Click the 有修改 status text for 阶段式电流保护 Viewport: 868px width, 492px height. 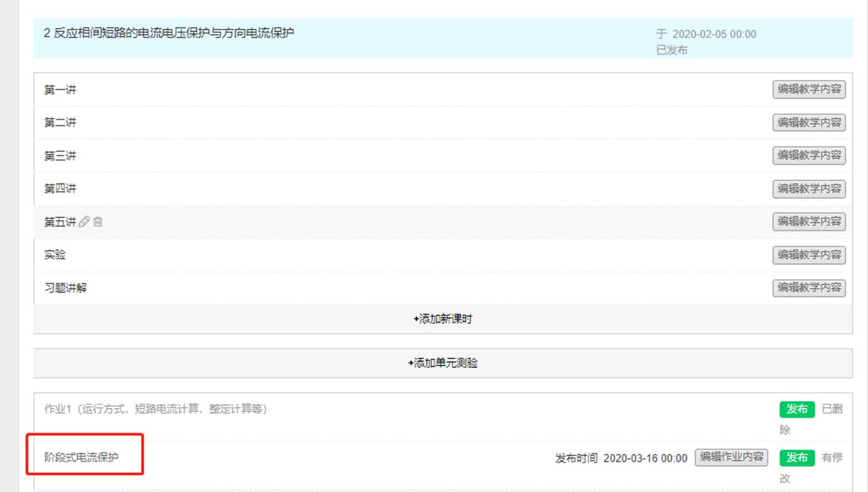click(811, 468)
